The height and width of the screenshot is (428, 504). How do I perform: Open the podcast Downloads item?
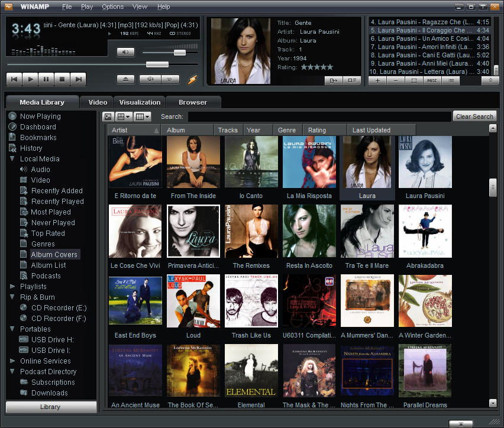coord(49,393)
